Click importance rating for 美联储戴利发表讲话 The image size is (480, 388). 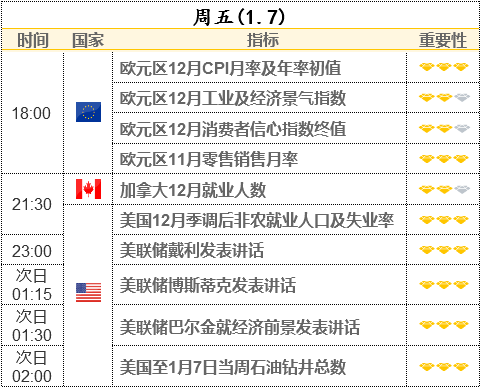[444, 250]
